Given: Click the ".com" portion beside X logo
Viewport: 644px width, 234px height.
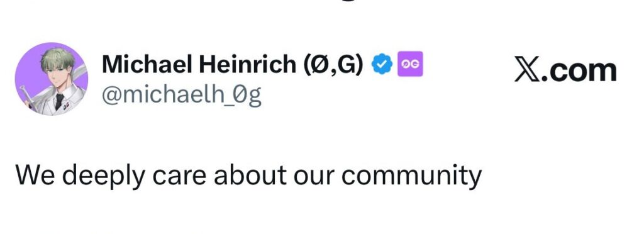Looking at the screenshot, I should click(580, 72).
